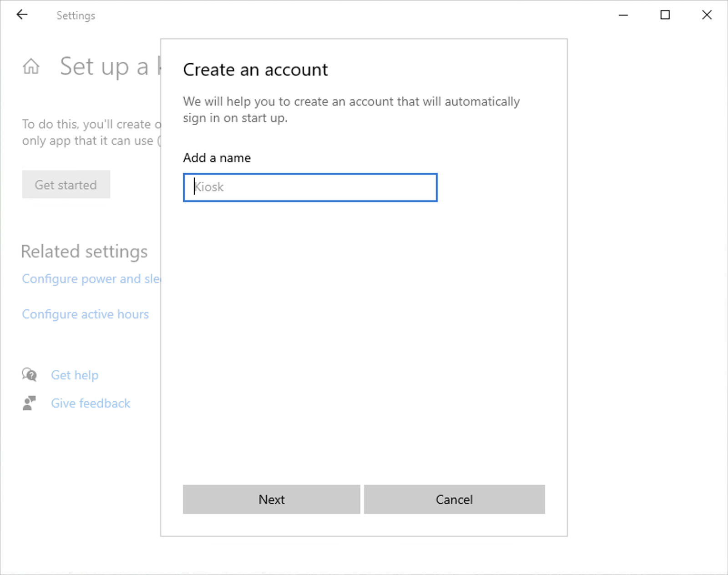Click the 'Related settings' heading
The height and width of the screenshot is (575, 728).
pyautogui.click(x=84, y=252)
